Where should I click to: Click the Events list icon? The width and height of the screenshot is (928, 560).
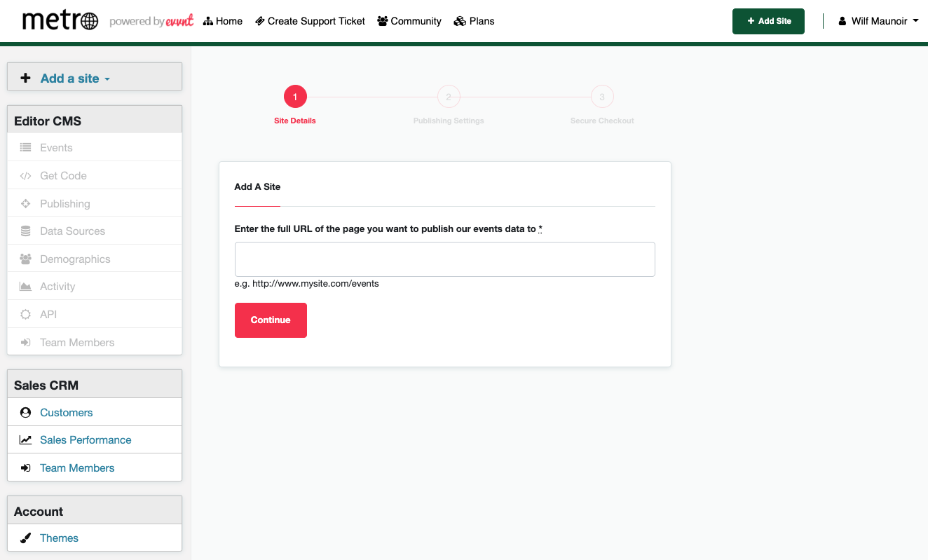click(26, 148)
